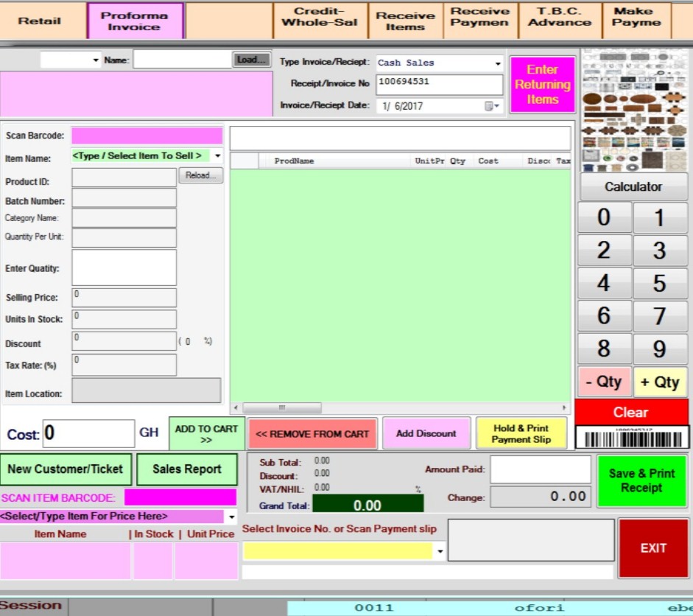Click the Amount Paid input field
693x616 pixels.
540,469
